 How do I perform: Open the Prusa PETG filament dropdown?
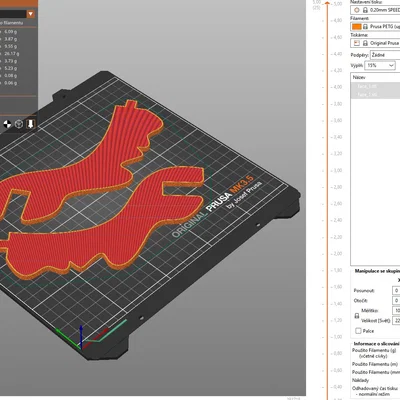point(376,27)
